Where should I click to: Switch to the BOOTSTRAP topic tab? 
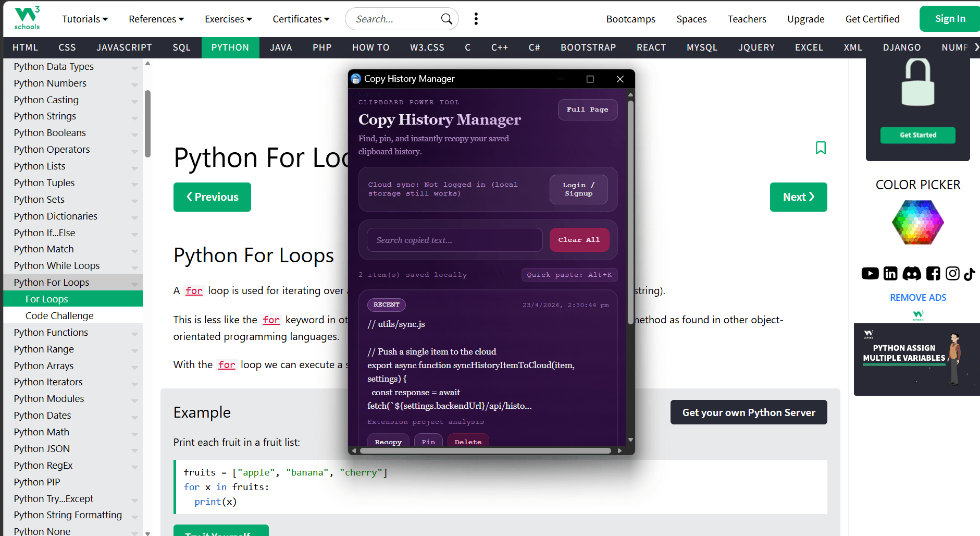[588, 47]
